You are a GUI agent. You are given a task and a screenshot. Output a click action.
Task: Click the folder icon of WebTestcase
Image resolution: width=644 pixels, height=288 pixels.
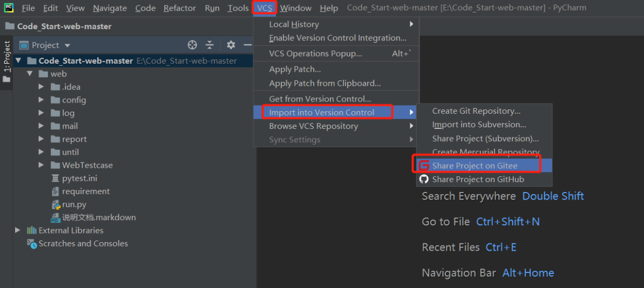56,165
